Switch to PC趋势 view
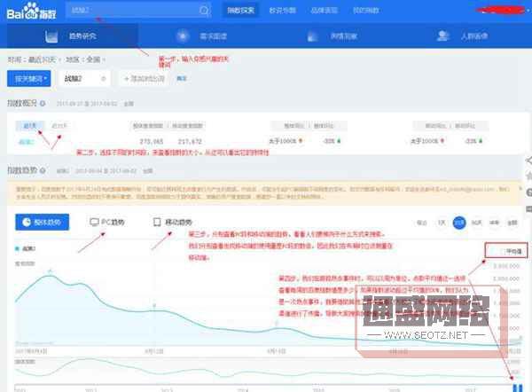Viewport: 532px width, 392px height. tap(107, 223)
